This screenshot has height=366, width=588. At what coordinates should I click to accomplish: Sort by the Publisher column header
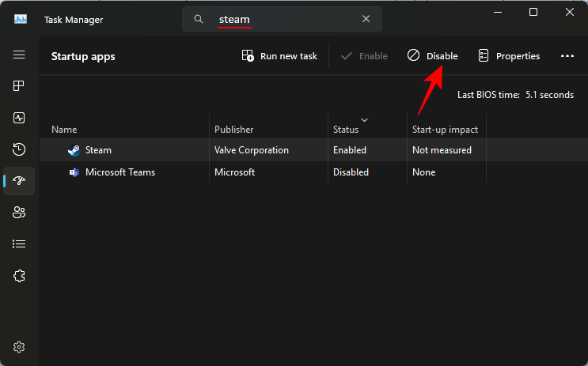click(x=233, y=130)
